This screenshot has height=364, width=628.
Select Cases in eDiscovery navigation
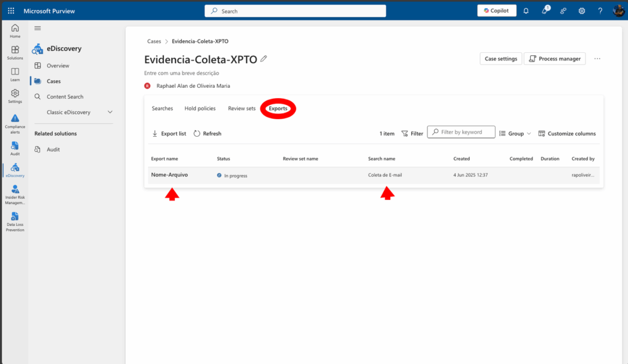point(53,81)
